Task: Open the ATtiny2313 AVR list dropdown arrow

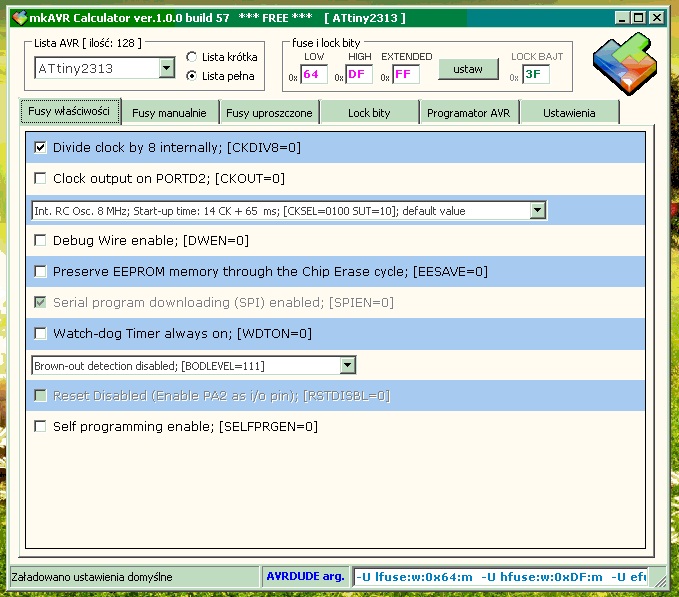Action: click(x=166, y=68)
